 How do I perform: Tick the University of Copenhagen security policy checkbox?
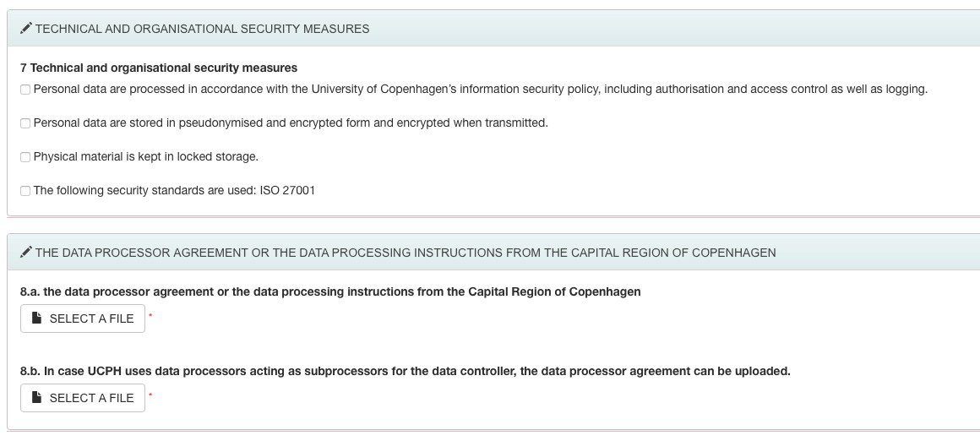point(25,90)
